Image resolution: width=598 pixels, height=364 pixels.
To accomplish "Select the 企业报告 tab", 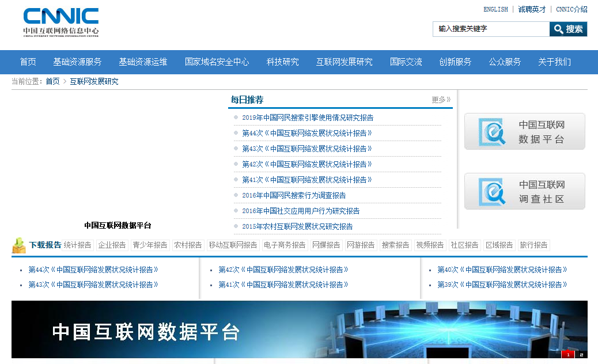I will click(112, 245).
